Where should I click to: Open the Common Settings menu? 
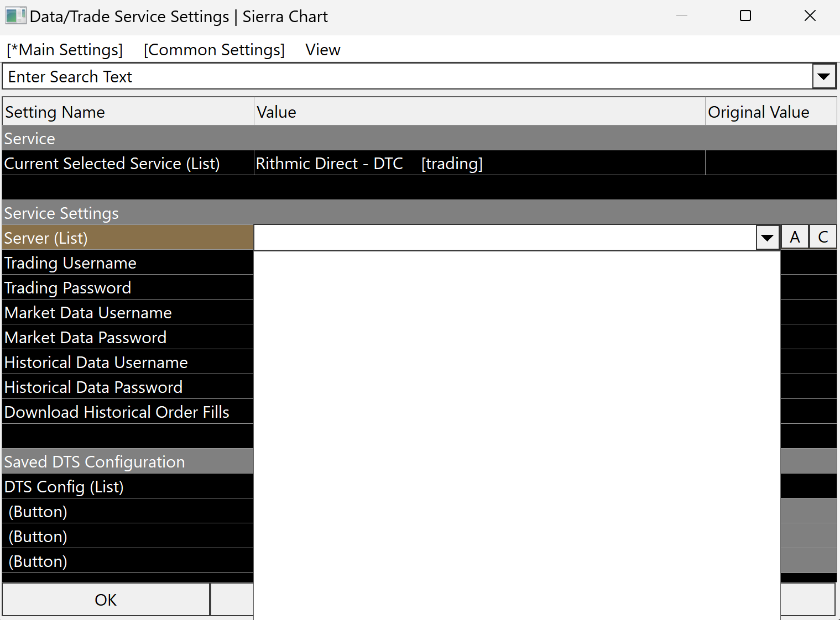214,50
